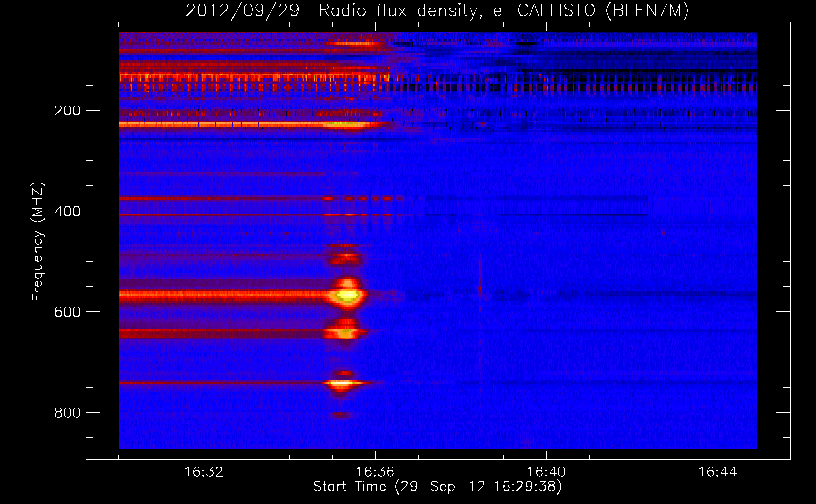Click the plot title 'Radio flux density, e-CALLISTO (BLEN7M)'
The image size is (816, 504).
point(503,11)
